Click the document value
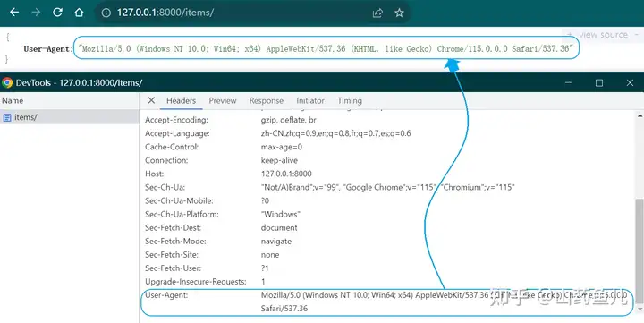 pos(279,227)
